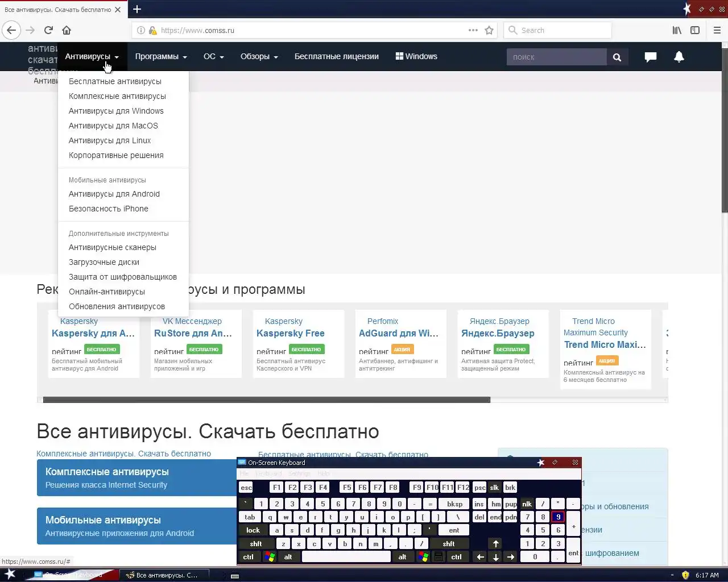The image size is (728, 582).
Task: Open the AdGuard для Wi... product link
Action: coord(399,333)
